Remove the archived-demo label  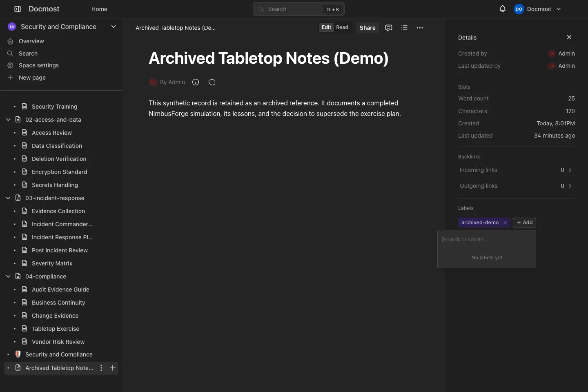tap(505, 223)
